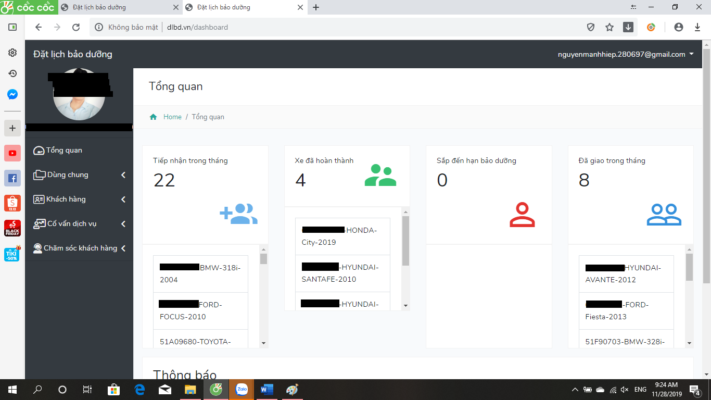Select Tổng quan in the sidebar
The height and width of the screenshot is (400, 711).
point(64,150)
